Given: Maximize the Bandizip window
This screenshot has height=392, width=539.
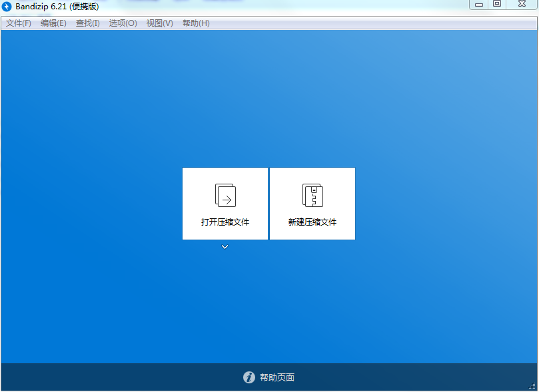Looking at the screenshot, I should click(x=497, y=5).
